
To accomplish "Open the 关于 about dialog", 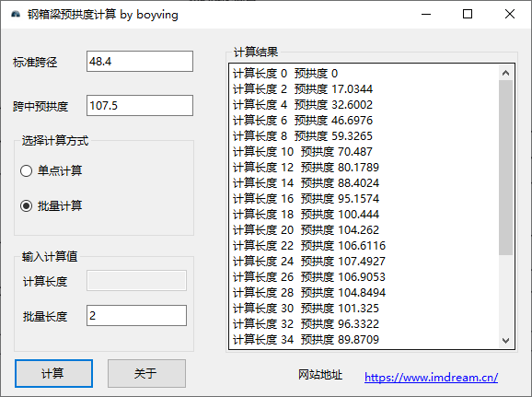I will (146, 374).
